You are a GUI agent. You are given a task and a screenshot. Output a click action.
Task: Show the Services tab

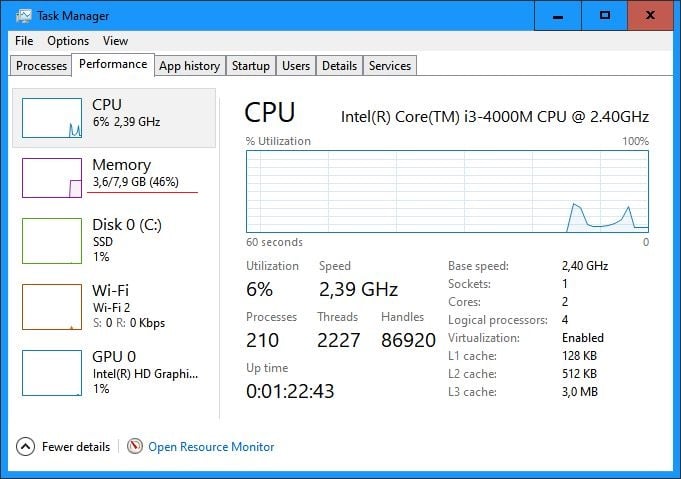[x=390, y=66]
